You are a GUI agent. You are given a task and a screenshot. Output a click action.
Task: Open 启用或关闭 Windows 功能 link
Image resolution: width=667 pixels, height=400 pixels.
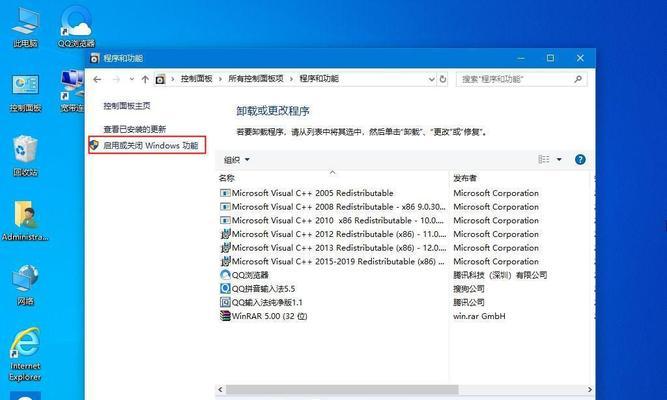tap(150, 146)
